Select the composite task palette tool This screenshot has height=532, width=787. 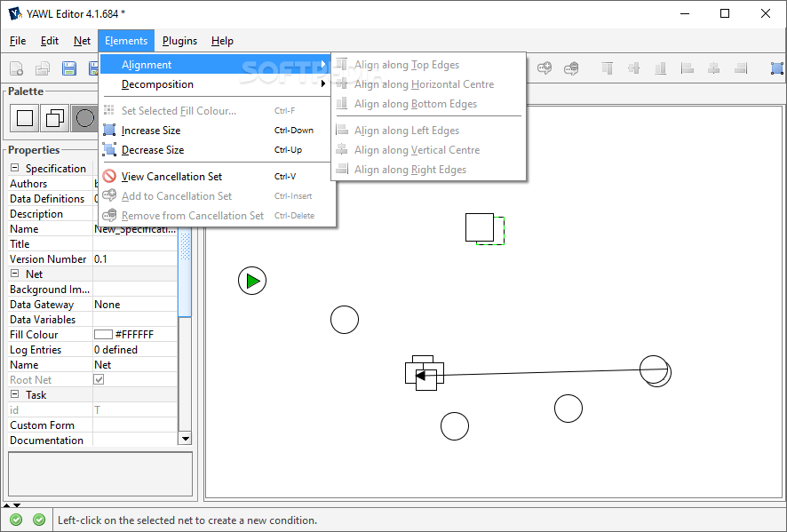click(55, 118)
